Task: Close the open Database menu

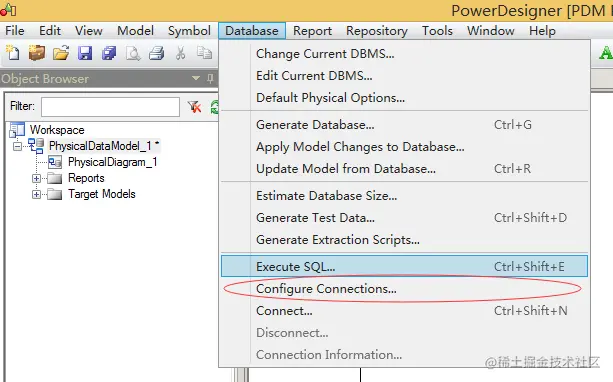Action: pos(252,30)
